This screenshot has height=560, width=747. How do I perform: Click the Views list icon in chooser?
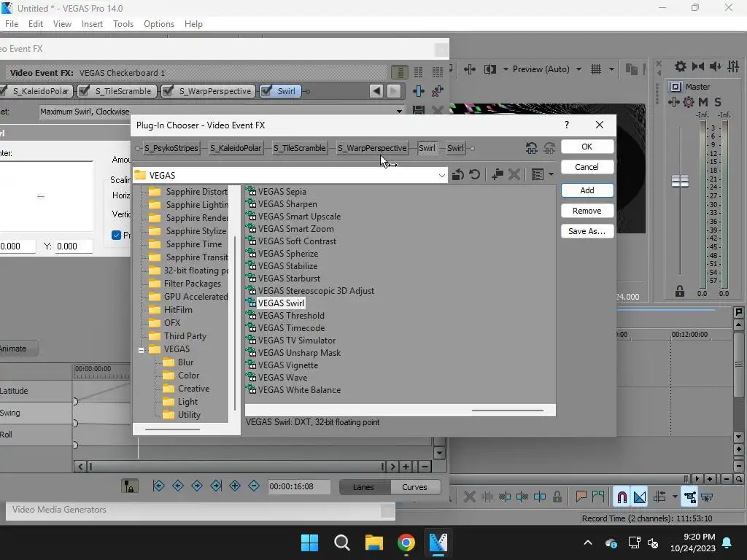click(538, 175)
